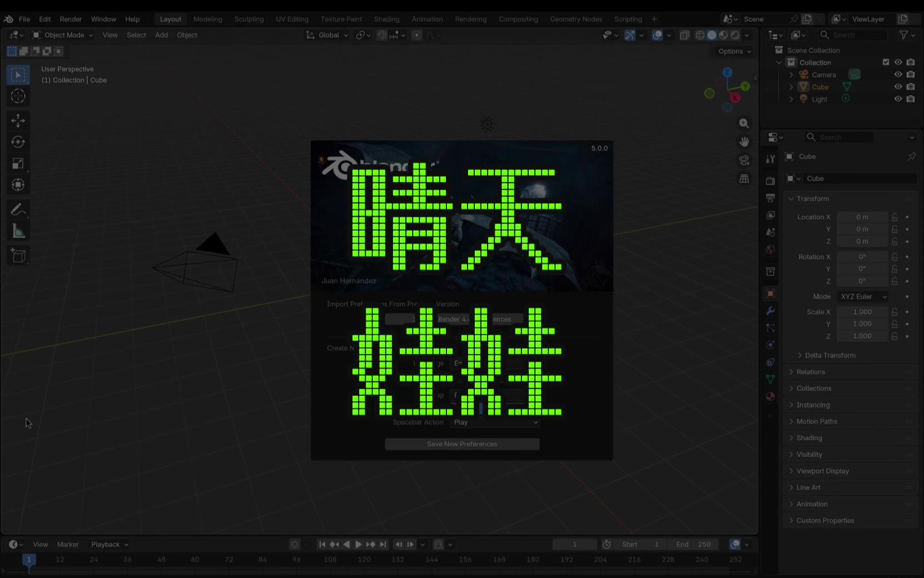Choose the 3D Cursor tool
Image resolution: width=924 pixels, height=578 pixels.
click(18, 96)
